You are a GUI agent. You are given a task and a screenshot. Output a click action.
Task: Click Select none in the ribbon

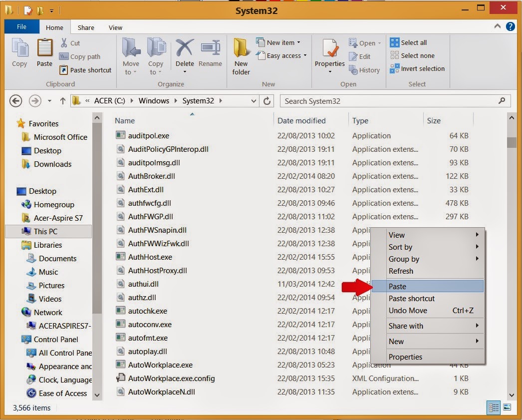412,55
